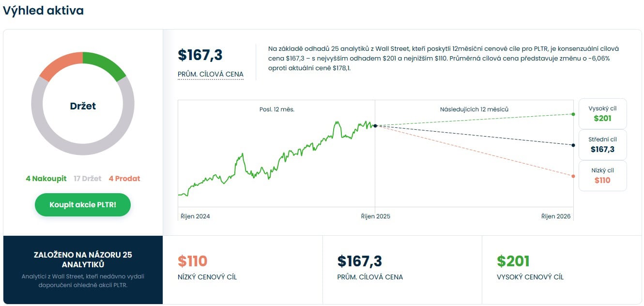Click the Střední cíl $167,3 box
The image size is (644, 306).
pyautogui.click(x=602, y=145)
